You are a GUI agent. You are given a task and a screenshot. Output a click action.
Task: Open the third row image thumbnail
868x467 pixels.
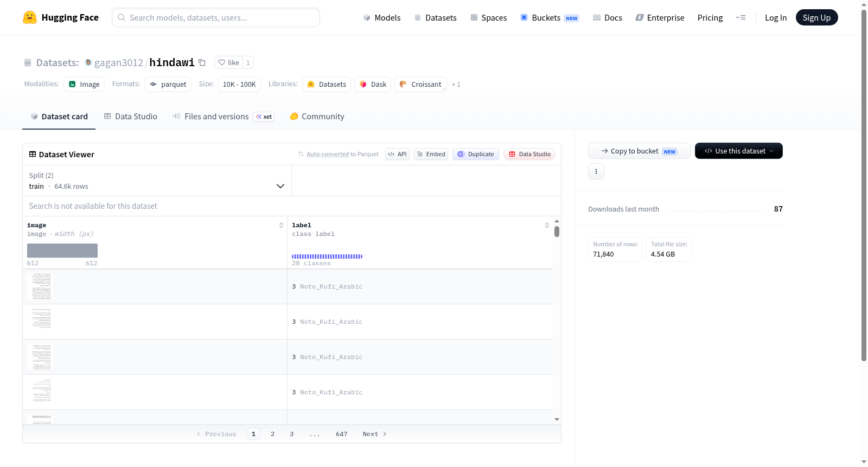41,357
